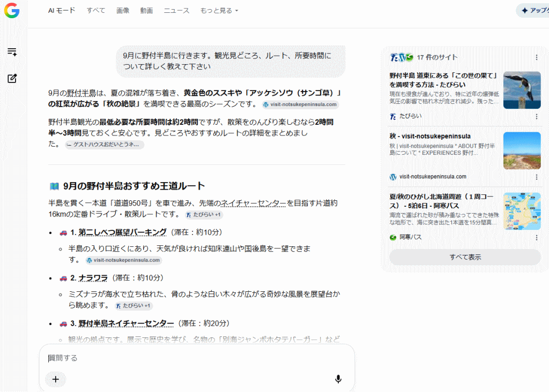Click the red car icon beside ナラワラ

pyautogui.click(x=63, y=278)
